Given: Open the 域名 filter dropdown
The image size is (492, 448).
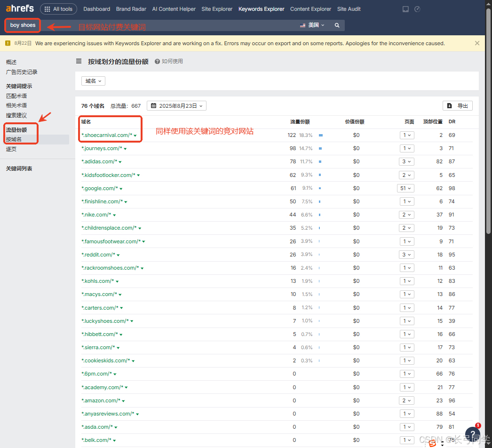Looking at the screenshot, I should click(x=93, y=81).
